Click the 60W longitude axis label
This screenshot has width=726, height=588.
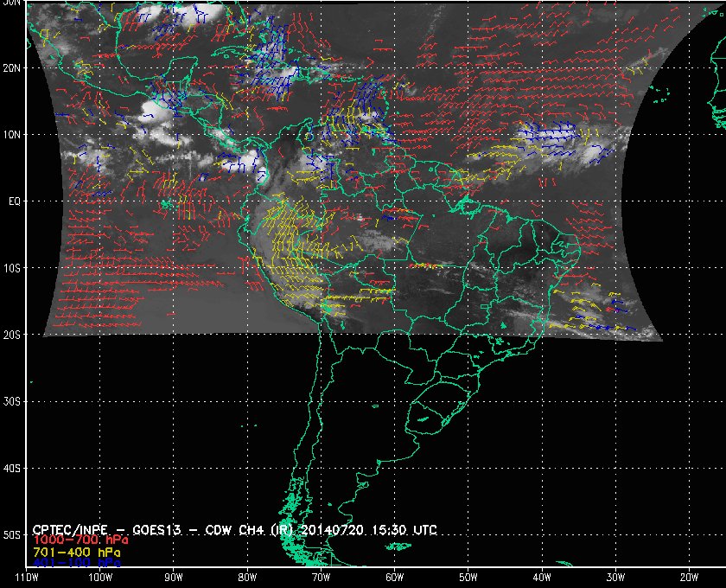(x=394, y=577)
